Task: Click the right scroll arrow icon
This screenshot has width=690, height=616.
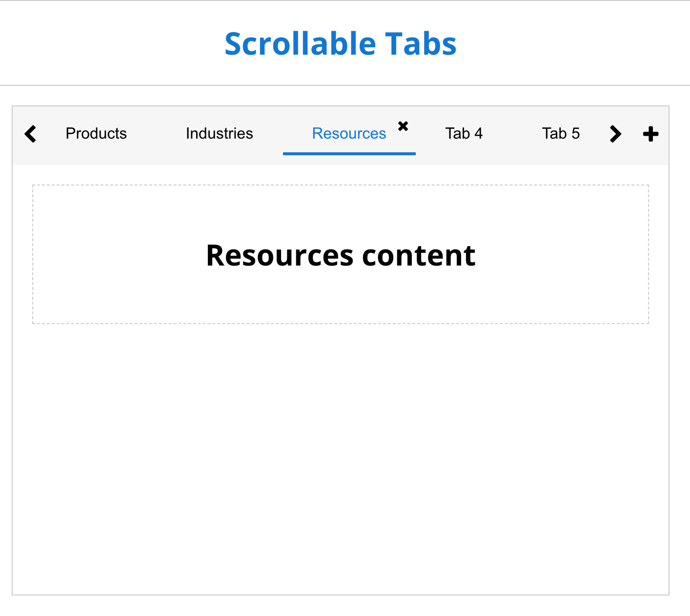Action: point(615,134)
